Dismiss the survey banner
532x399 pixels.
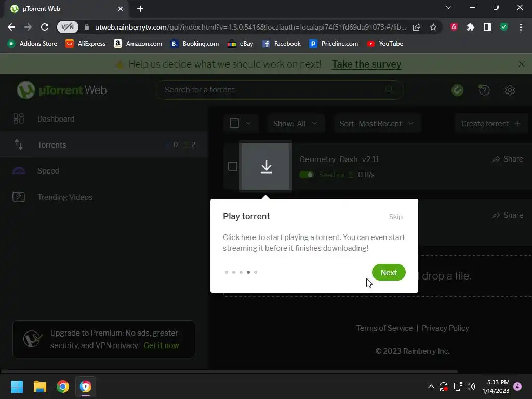tap(522, 64)
